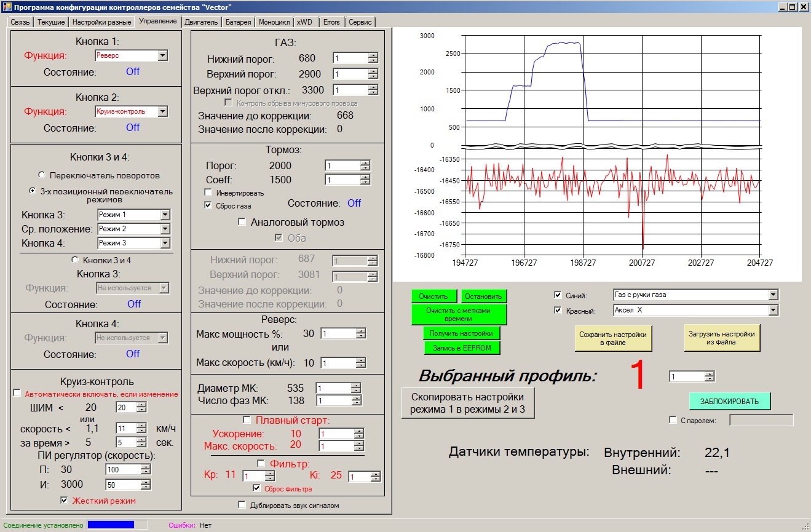Expand the 'Кнопка 3' mode dropdown

[164, 215]
